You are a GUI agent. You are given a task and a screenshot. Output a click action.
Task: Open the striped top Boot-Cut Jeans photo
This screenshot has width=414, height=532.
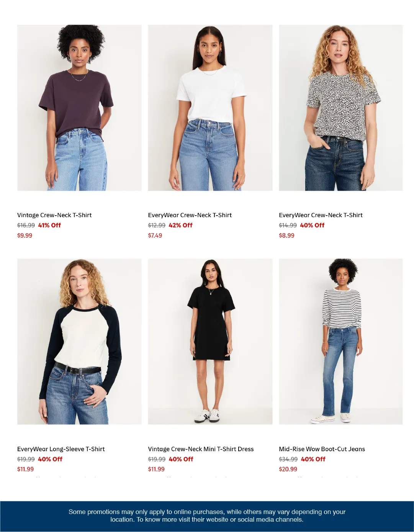click(x=341, y=341)
